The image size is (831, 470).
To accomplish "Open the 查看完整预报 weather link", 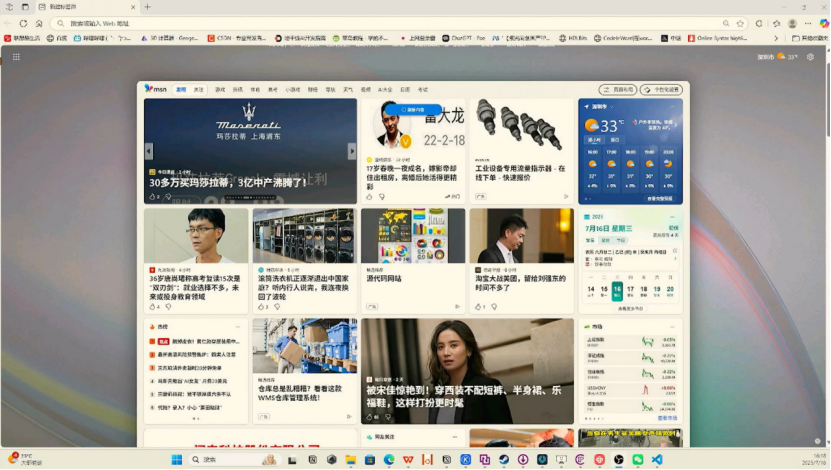I will coord(660,199).
